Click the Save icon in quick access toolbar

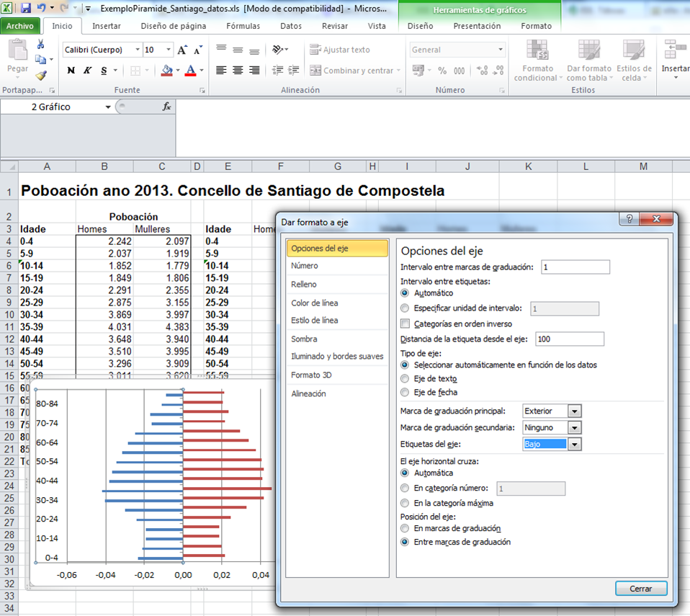coord(26,9)
